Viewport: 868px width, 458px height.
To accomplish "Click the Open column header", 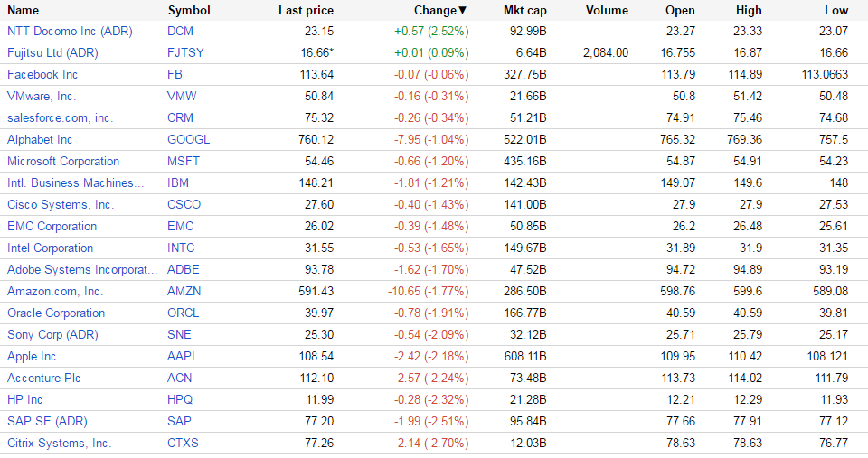I will point(680,11).
